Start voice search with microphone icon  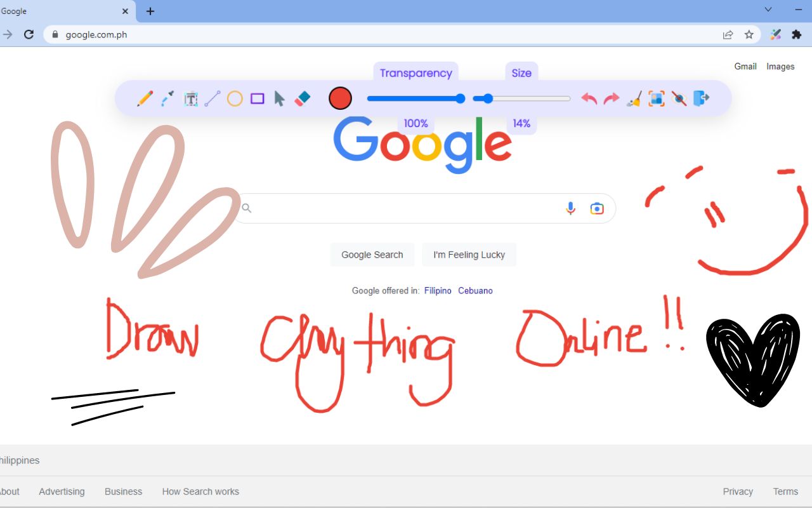(570, 208)
